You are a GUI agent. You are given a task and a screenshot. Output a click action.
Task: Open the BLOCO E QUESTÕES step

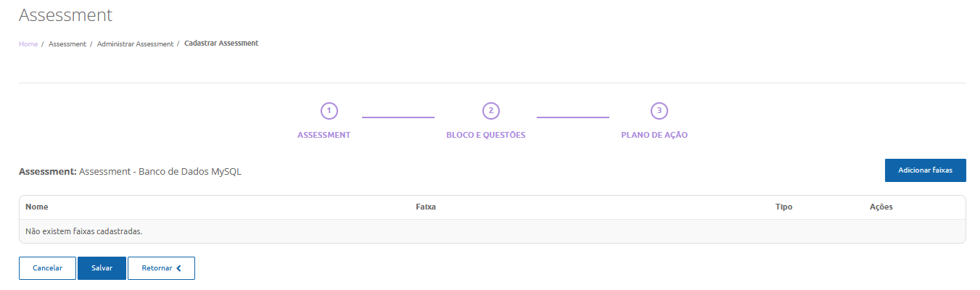pyautogui.click(x=486, y=135)
